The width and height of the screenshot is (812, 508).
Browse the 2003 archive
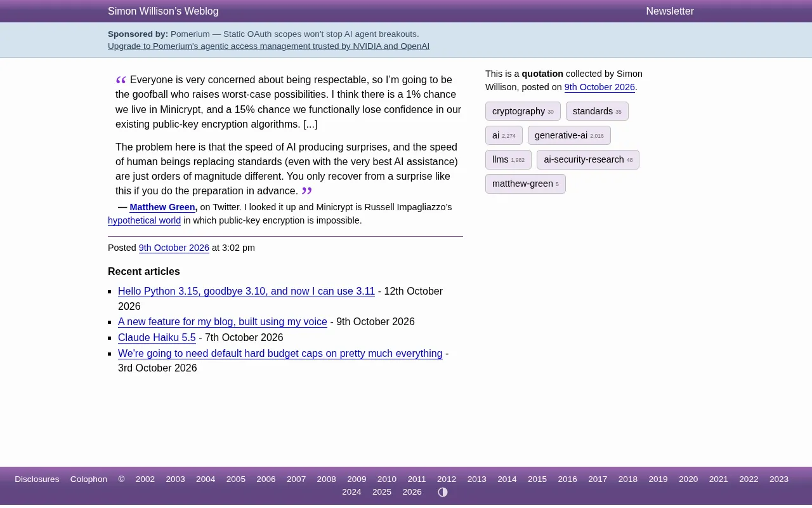[x=176, y=479]
